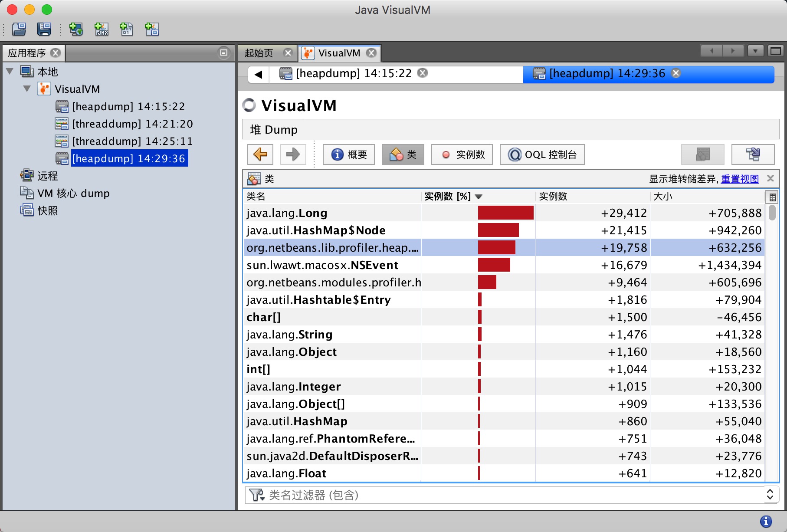787x532 pixels.
Task: Click the compare with another heap dump icon
Action: pyautogui.click(x=753, y=154)
